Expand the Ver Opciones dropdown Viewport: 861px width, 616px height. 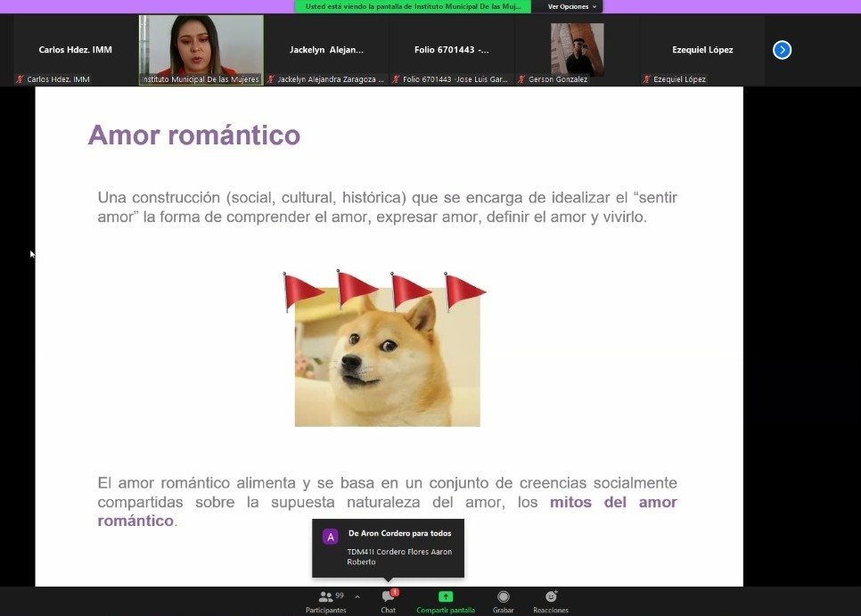(x=571, y=6)
